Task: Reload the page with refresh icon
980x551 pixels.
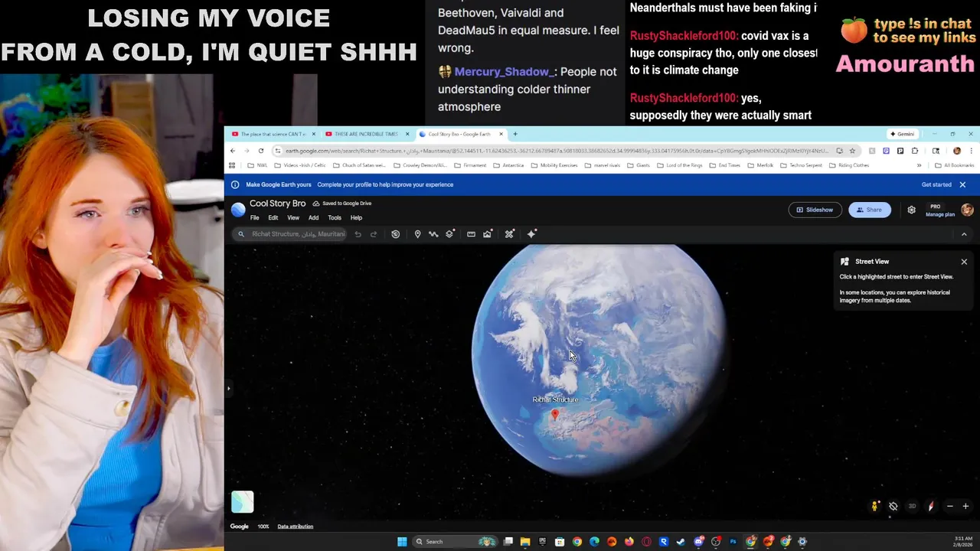Action: pyautogui.click(x=261, y=151)
